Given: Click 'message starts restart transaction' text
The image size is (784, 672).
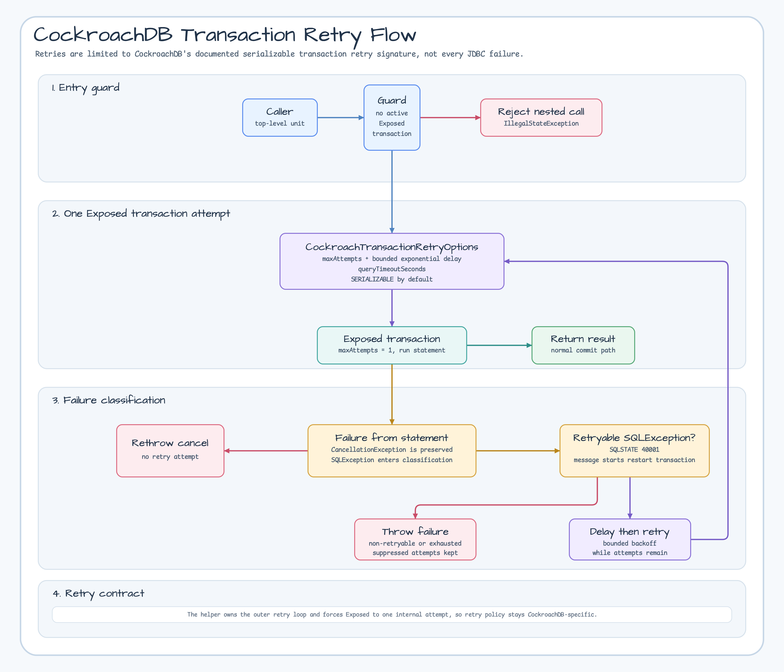Looking at the screenshot, I should point(634,460).
